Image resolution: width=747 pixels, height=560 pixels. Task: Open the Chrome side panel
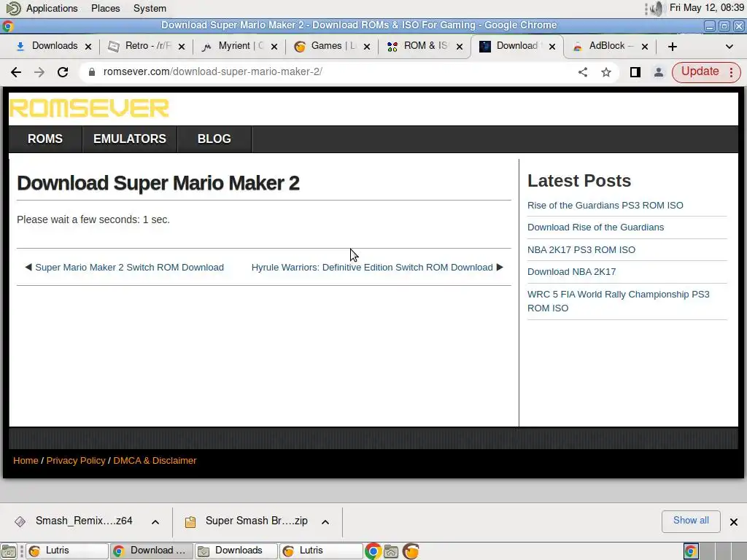click(635, 72)
